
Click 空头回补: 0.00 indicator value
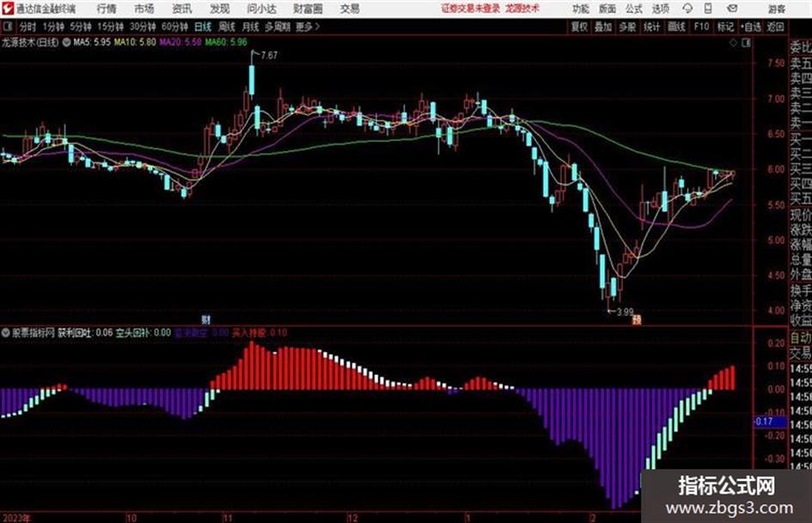(143, 332)
